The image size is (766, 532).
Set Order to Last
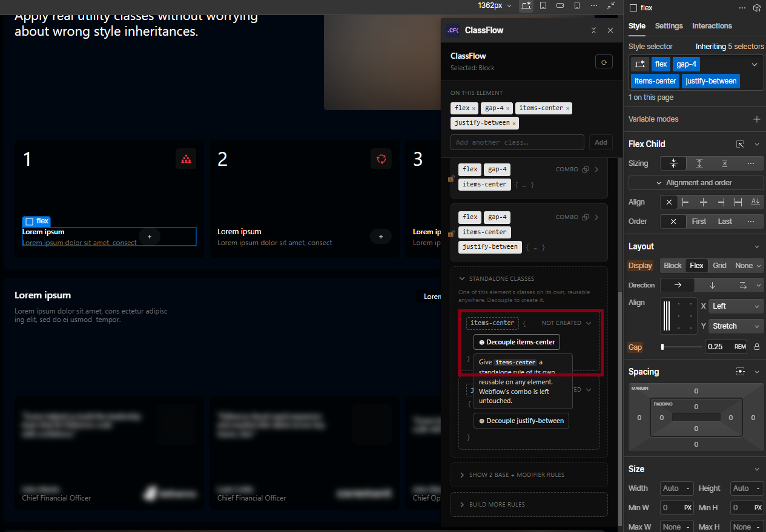coord(725,222)
